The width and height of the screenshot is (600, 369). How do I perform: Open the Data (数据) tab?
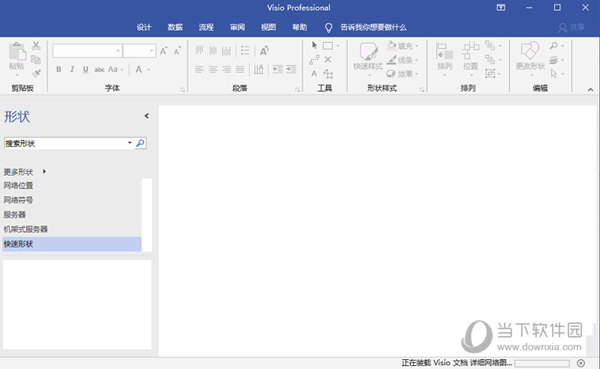175,27
